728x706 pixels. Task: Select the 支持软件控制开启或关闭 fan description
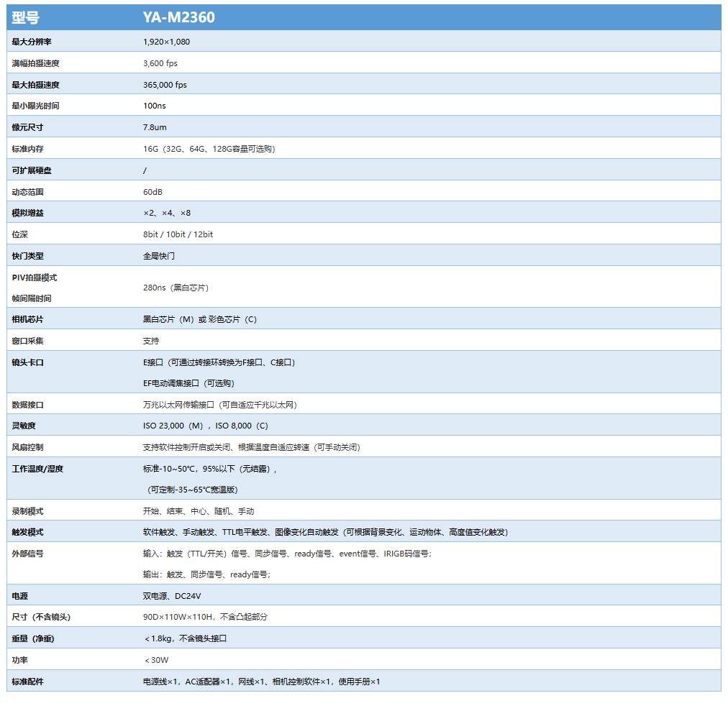(252, 448)
